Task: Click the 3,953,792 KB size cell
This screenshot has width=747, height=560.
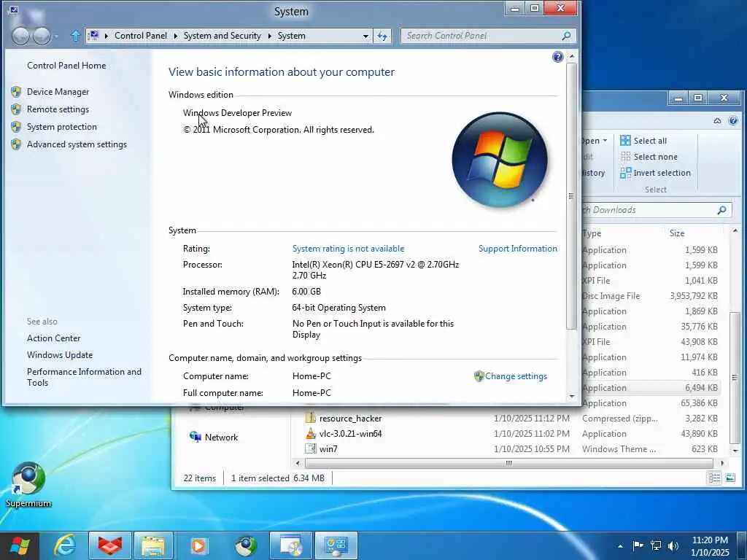Action: coord(694,296)
